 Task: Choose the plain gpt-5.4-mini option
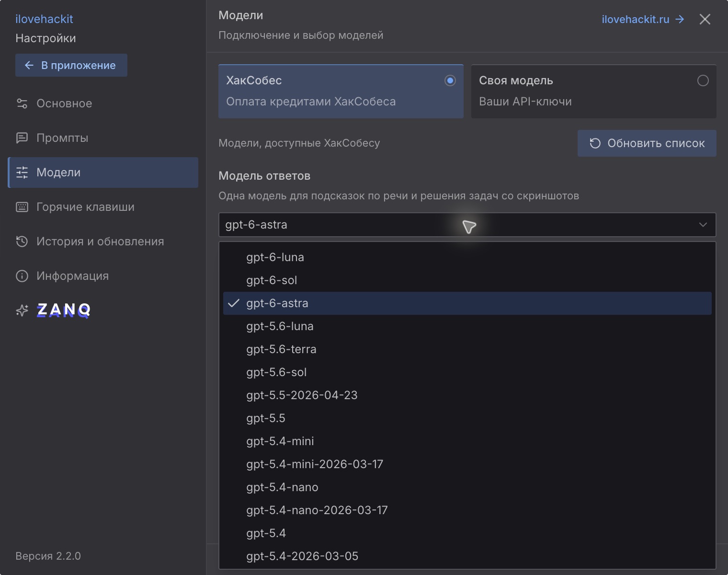click(467, 441)
